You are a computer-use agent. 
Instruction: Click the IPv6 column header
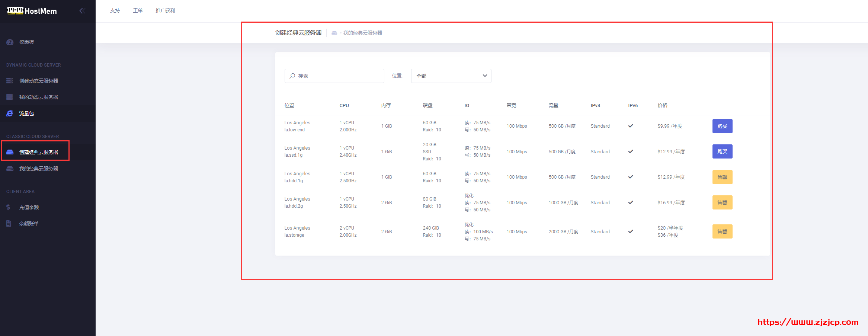(x=633, y=105)
